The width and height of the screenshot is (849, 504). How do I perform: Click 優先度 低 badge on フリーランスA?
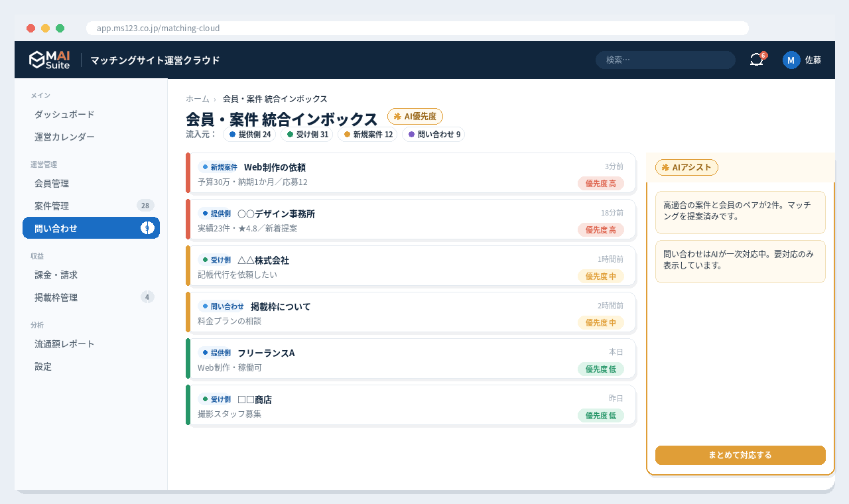(601, 369)
